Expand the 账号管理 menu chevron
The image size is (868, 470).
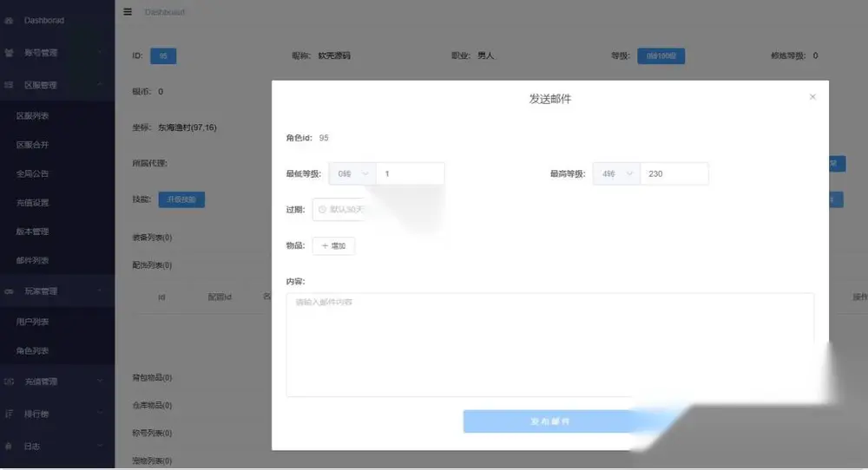(100, 53)
